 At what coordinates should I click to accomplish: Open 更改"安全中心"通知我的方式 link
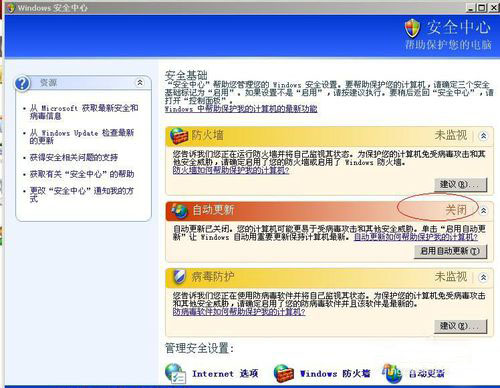tap(82, 195)
